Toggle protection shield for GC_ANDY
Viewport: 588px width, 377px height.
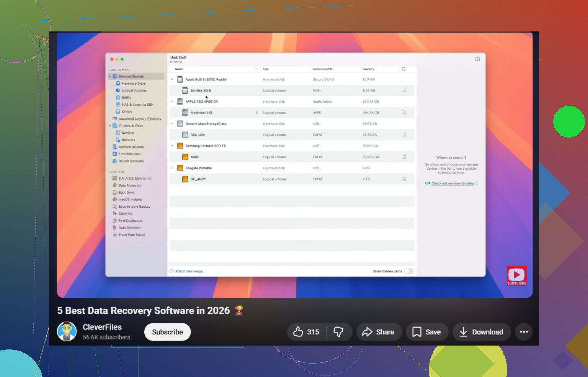[404, 179]
